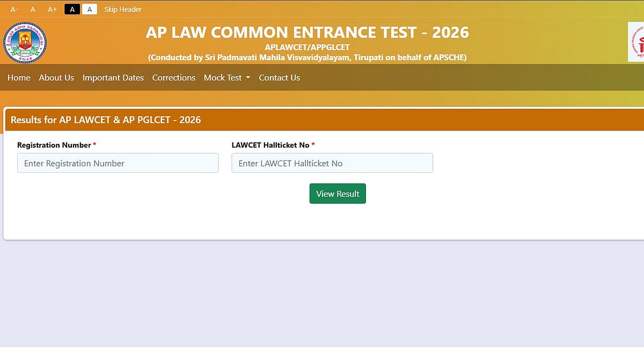644x362 pixels.
Task: Open the Corrections menu item
Action: click(x=174, y=78)
